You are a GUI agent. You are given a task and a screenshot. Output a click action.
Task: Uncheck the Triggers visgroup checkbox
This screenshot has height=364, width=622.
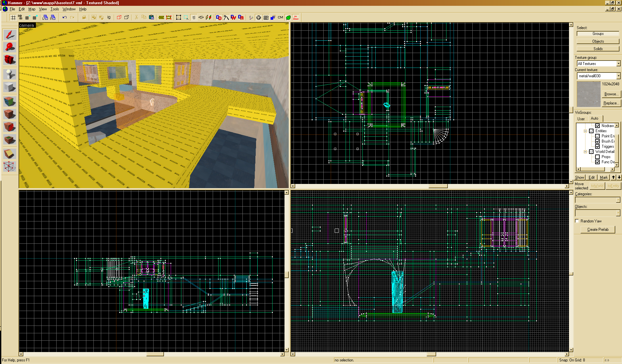(x=597, y=146)
